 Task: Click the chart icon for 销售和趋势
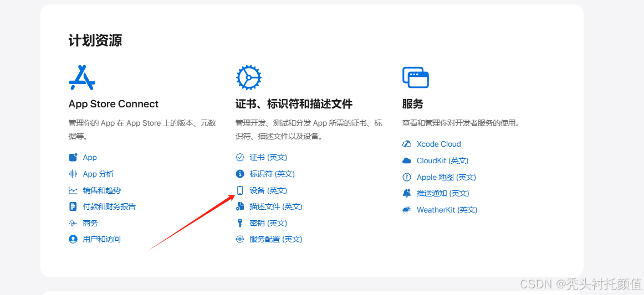(73, 190)
